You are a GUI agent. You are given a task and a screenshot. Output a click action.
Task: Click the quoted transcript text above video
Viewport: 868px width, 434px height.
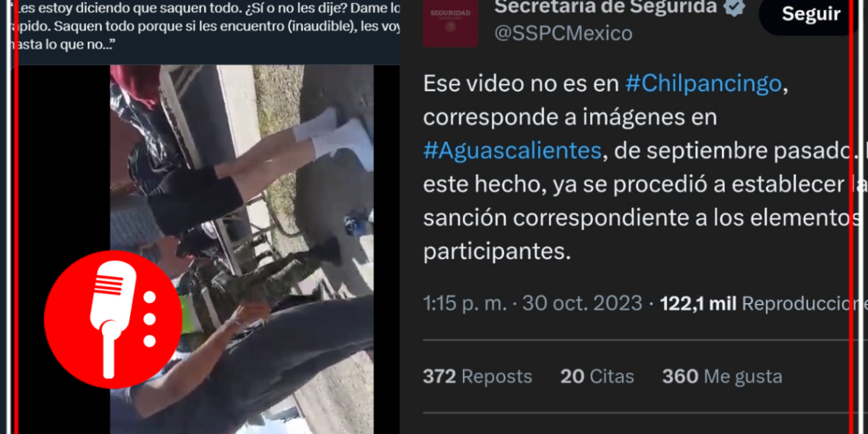click(206, 26)
